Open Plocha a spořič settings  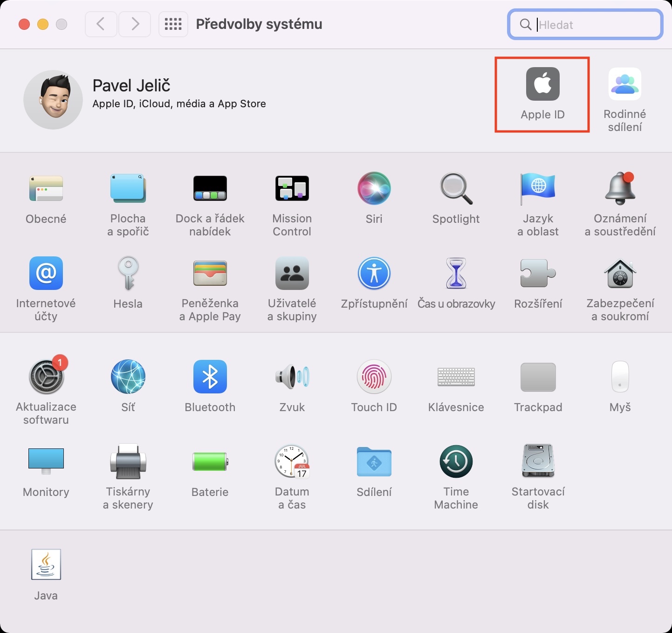point(128,205)
